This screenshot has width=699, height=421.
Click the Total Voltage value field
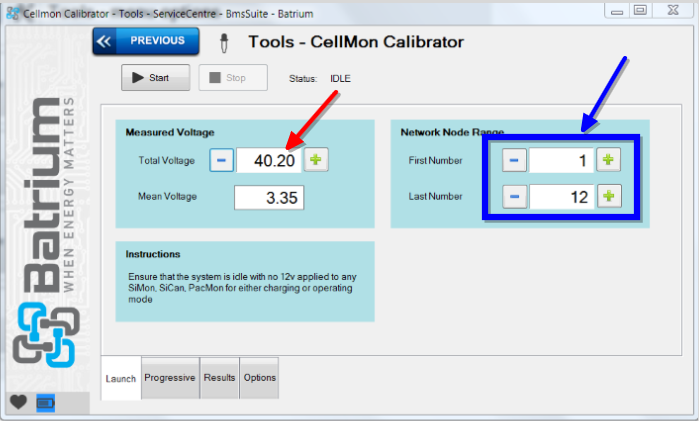click(269, 160)
